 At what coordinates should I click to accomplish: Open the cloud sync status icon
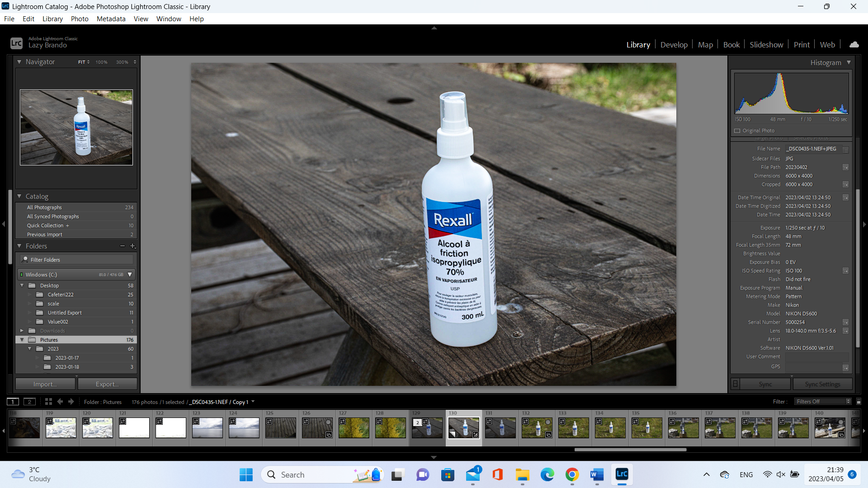point(854,45)
